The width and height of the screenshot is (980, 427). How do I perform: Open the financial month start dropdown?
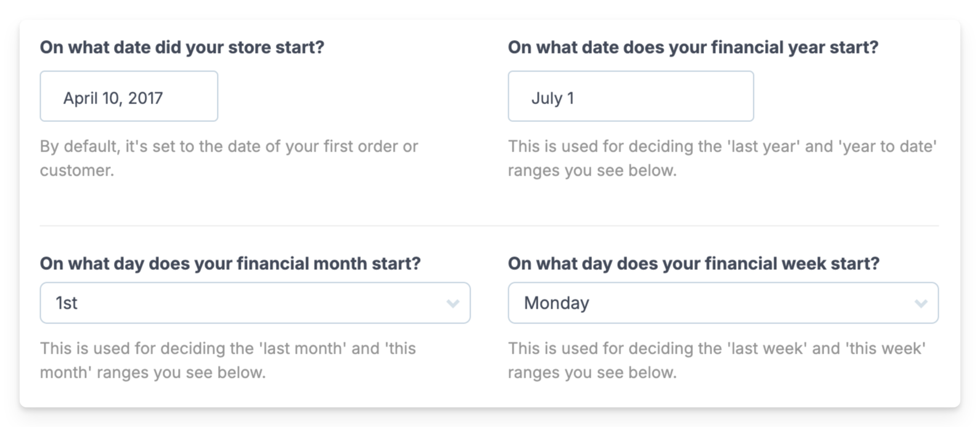[255, 303]
